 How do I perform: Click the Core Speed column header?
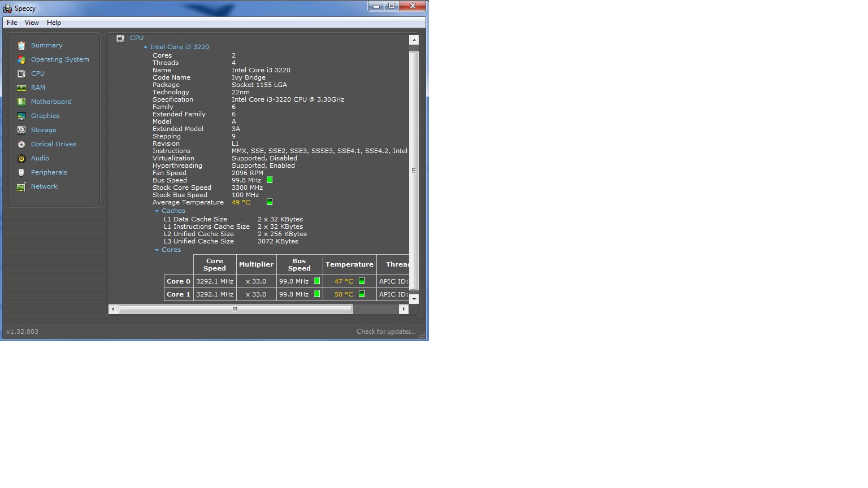(215, 264)
